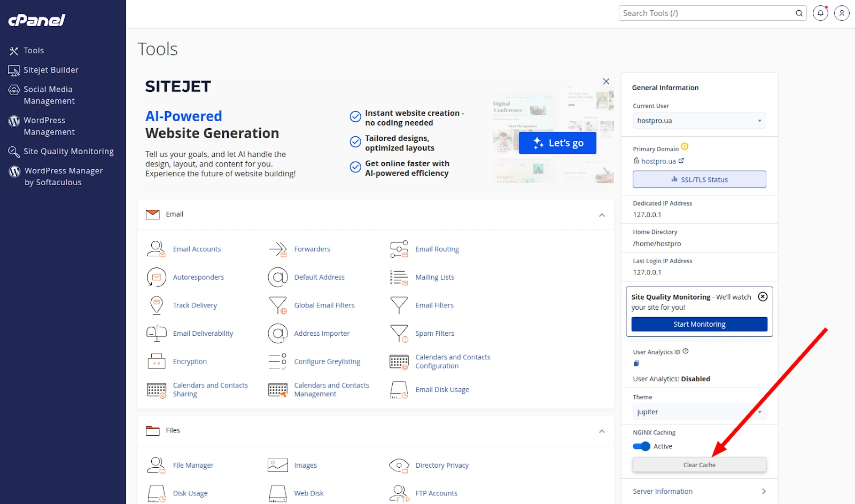Screen dimensions: 855x504
Task: Expand the Server Information section
Action: pos(764,492)
